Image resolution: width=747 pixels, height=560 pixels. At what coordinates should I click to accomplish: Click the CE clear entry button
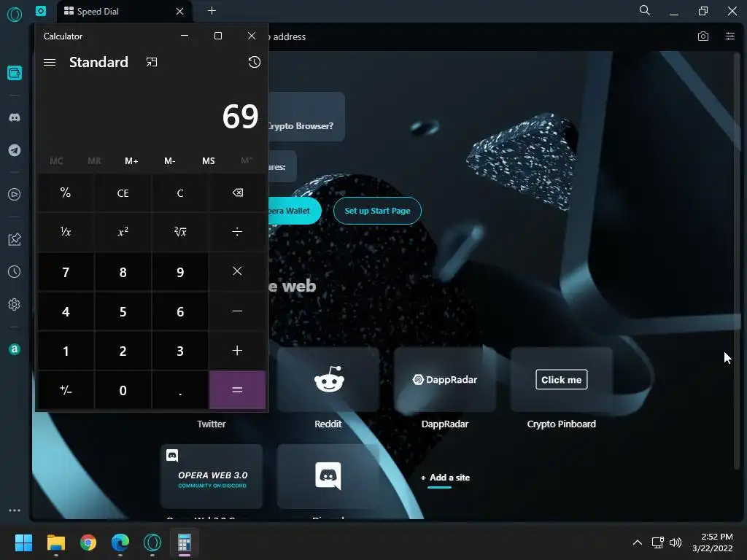123,192
